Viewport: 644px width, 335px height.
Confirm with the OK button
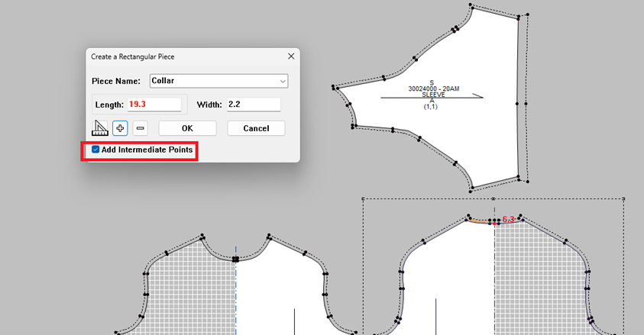(187, 128)
